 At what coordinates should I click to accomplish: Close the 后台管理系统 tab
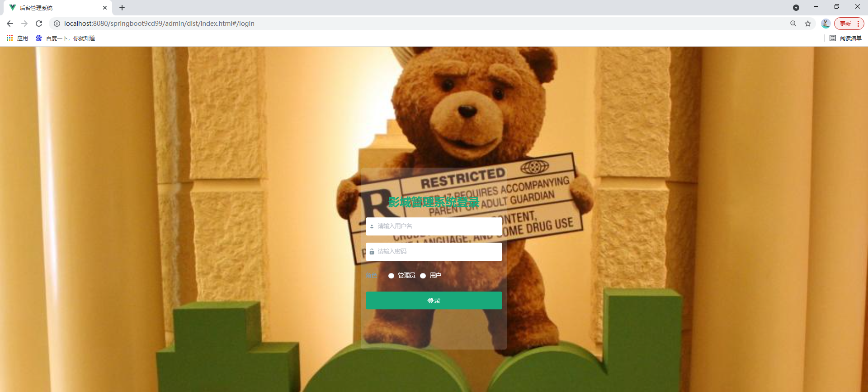pyautogui.click(x=105, y=8)
